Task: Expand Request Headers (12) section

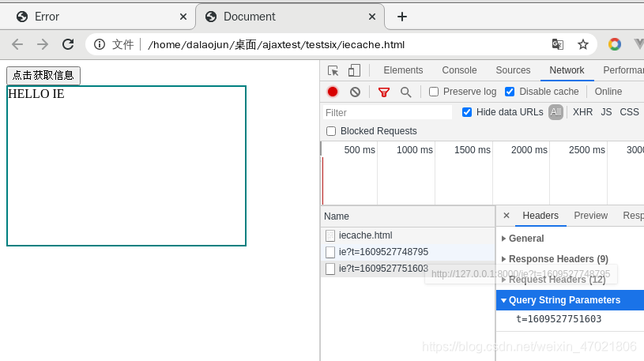Action: click(554, 280)
